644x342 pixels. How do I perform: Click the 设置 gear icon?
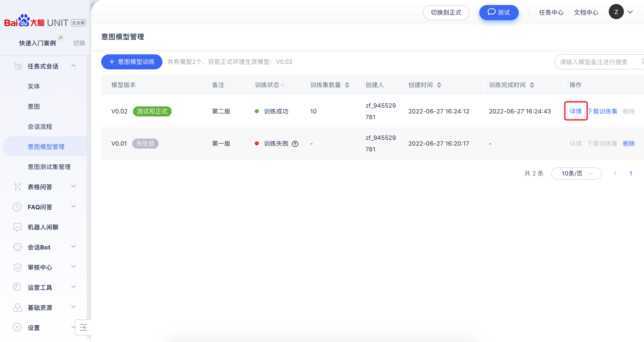17,327
